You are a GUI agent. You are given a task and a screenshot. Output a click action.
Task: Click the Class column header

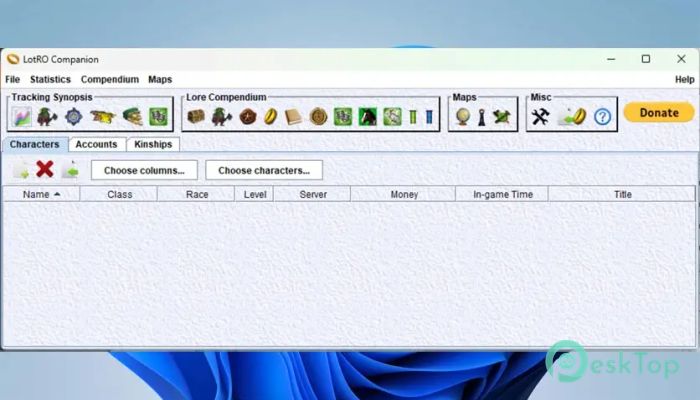119,194
